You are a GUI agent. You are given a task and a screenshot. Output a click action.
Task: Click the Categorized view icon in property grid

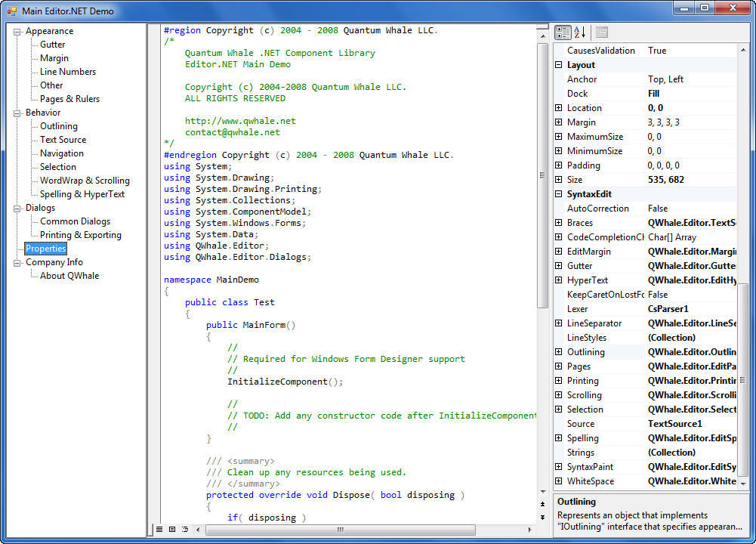pyautogui.click(x=563, y=32)
